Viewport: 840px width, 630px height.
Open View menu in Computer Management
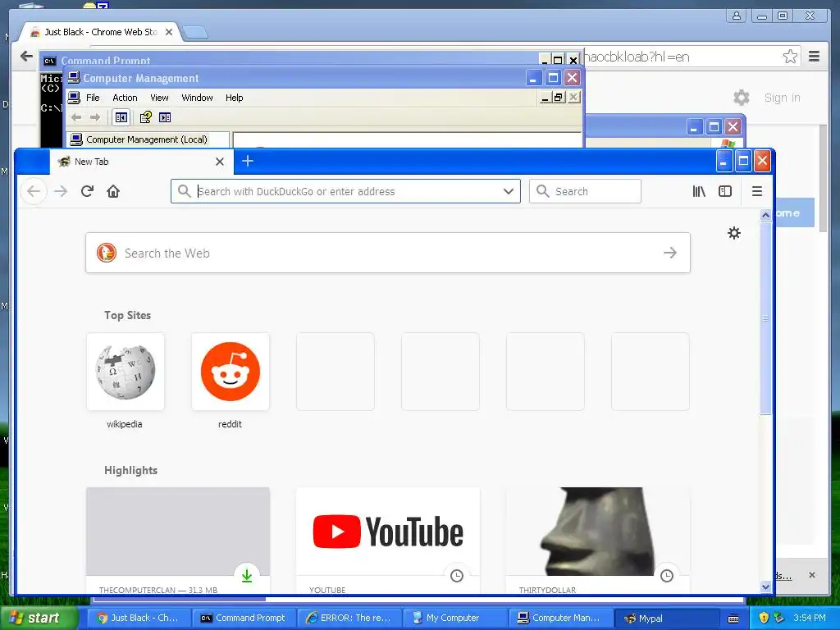point(159,98)
